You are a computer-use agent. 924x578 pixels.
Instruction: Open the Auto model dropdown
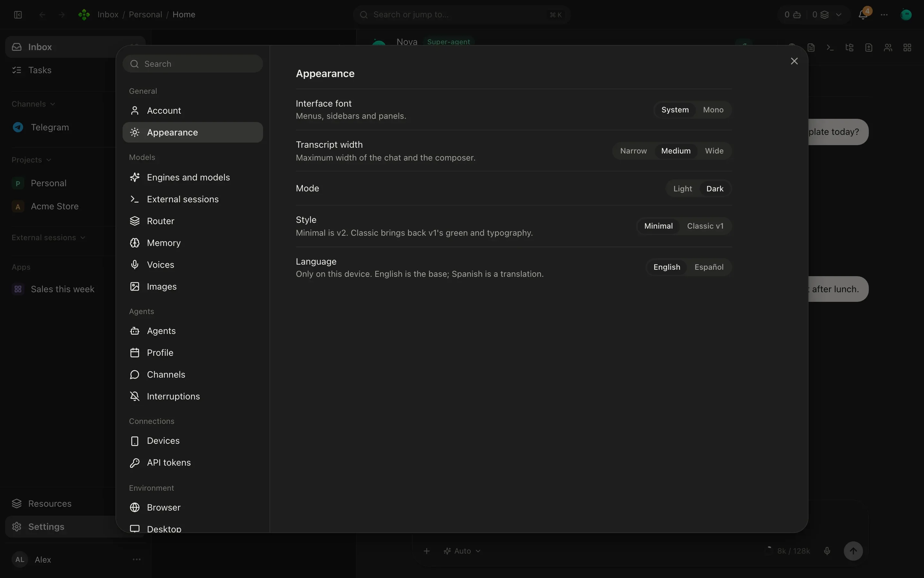[462, 551]
